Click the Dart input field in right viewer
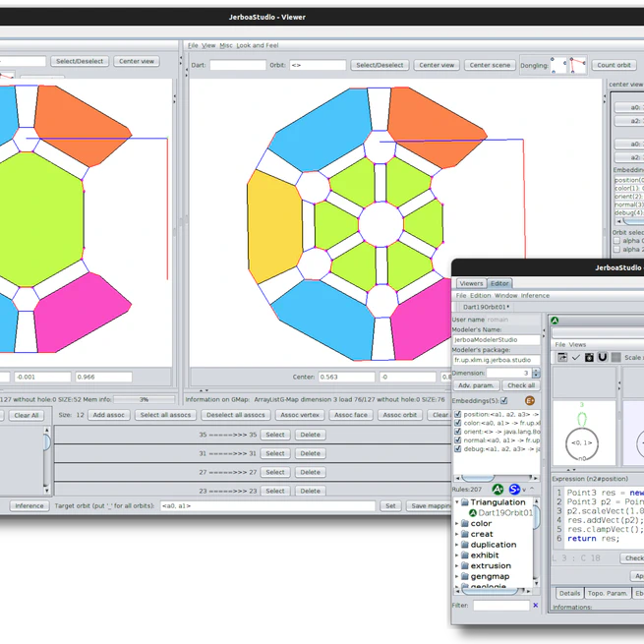The height and width of the screenshot is (644, 644). 238,65
